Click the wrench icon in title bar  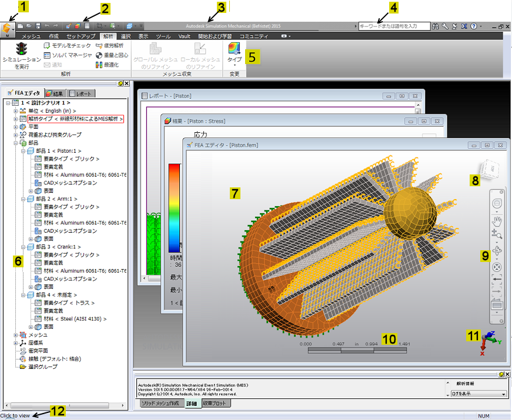445,26
